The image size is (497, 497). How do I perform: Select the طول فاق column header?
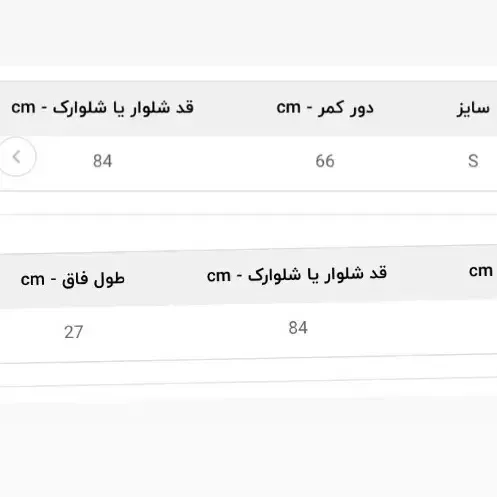point(73,279)
